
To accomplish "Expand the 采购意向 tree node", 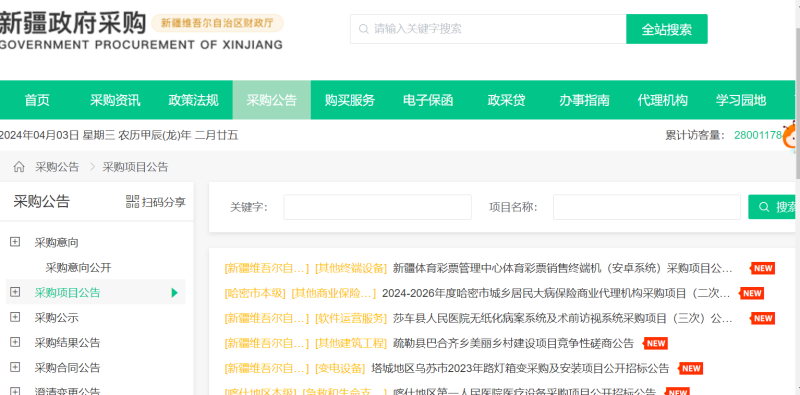I will (x=15, y=242).
